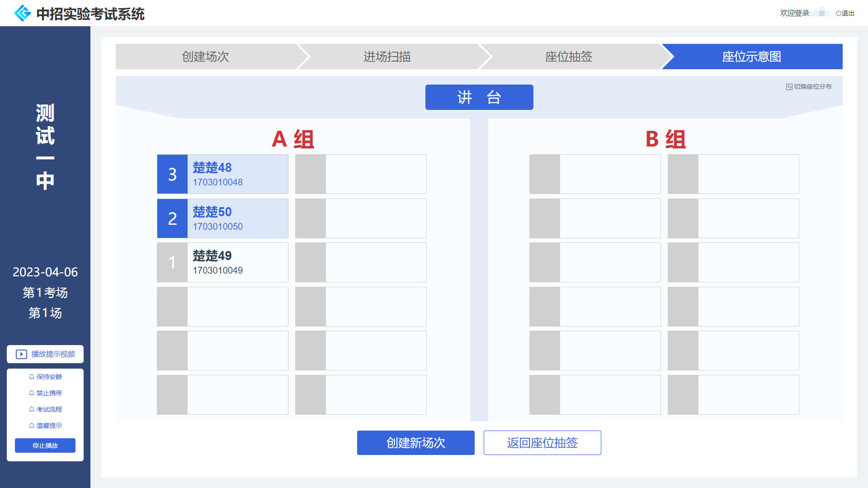Select seat number 1 tile
Viewport: 868px width, 488px height.
coord(172,262)
